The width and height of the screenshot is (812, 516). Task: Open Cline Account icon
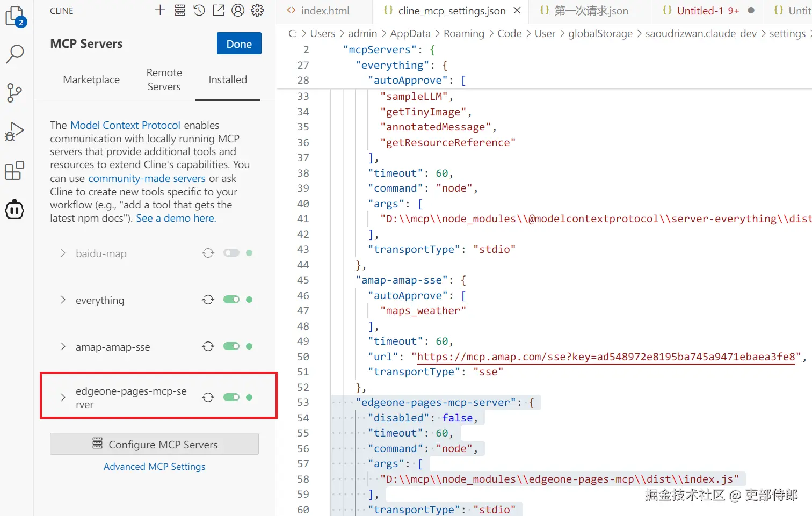tap(238, 10)
